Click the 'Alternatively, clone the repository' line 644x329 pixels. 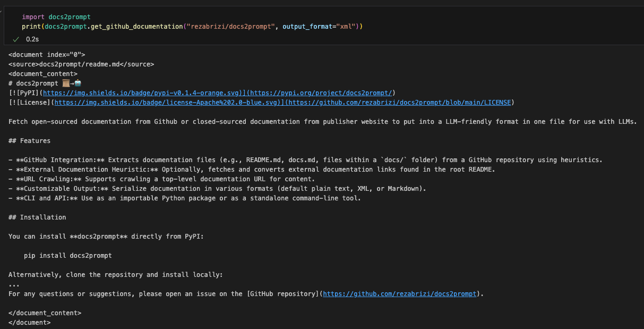click(116, 275)
